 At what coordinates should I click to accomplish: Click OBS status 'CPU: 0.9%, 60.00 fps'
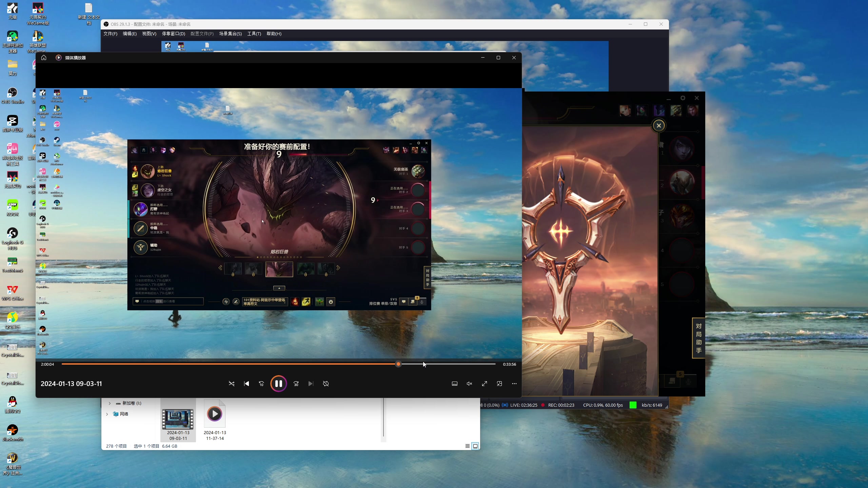pyautogui.click(x=603, y=405)
